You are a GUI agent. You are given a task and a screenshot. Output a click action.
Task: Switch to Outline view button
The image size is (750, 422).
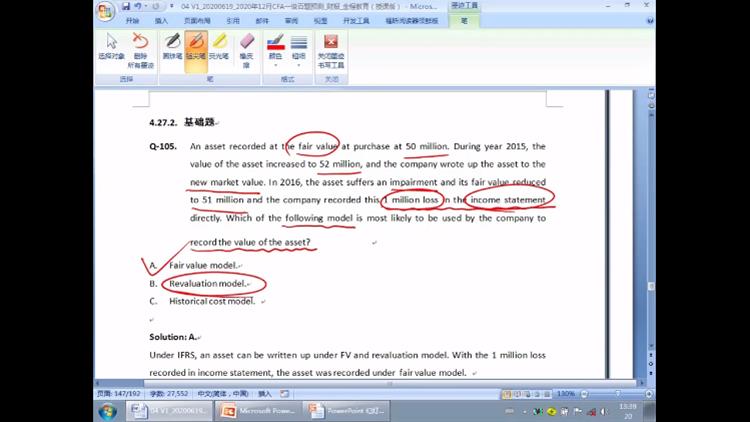(x=537, y=394)
